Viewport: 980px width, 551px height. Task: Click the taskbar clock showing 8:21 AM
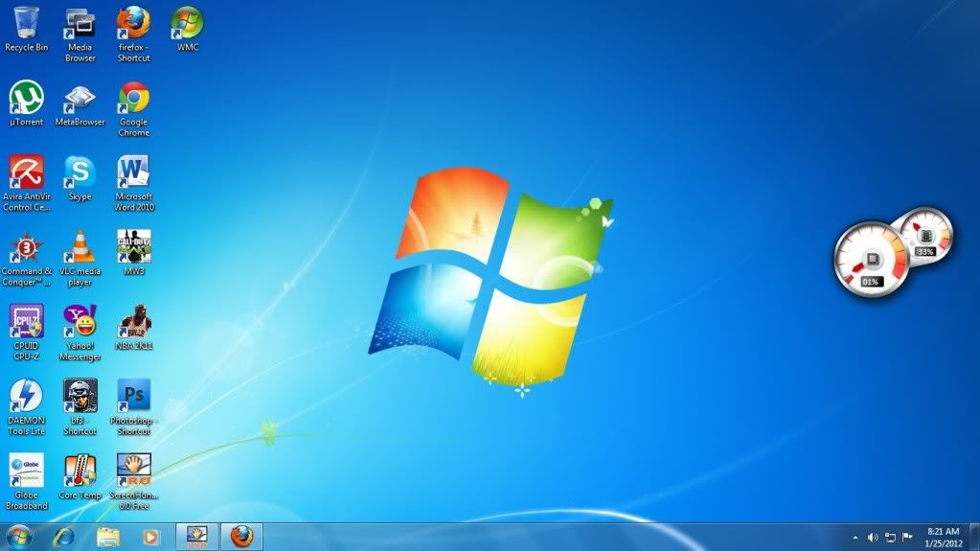point(943,537)
